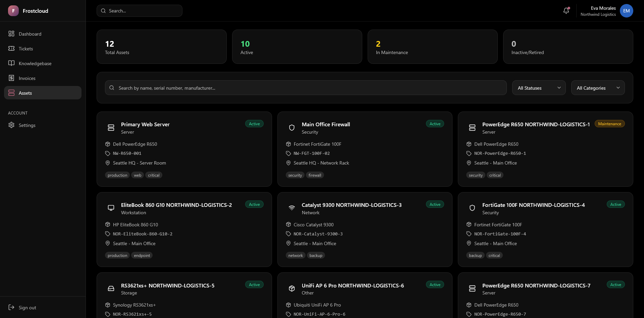Click the notification bell icon

(566, 11)
